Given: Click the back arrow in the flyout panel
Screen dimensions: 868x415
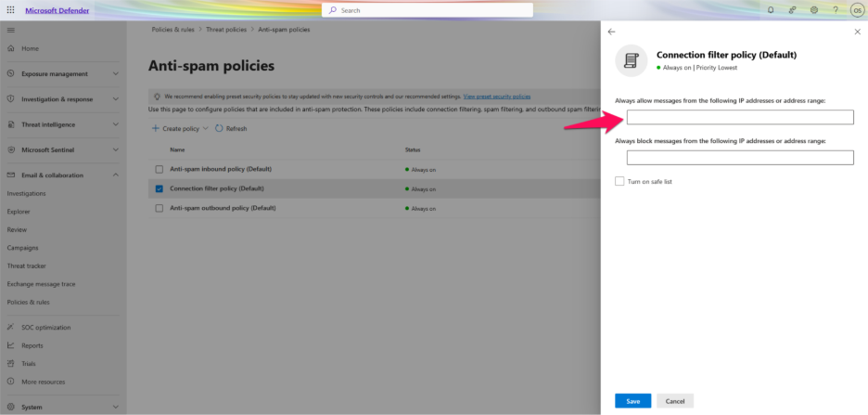Looking at the screenshot, I should 611,32.
